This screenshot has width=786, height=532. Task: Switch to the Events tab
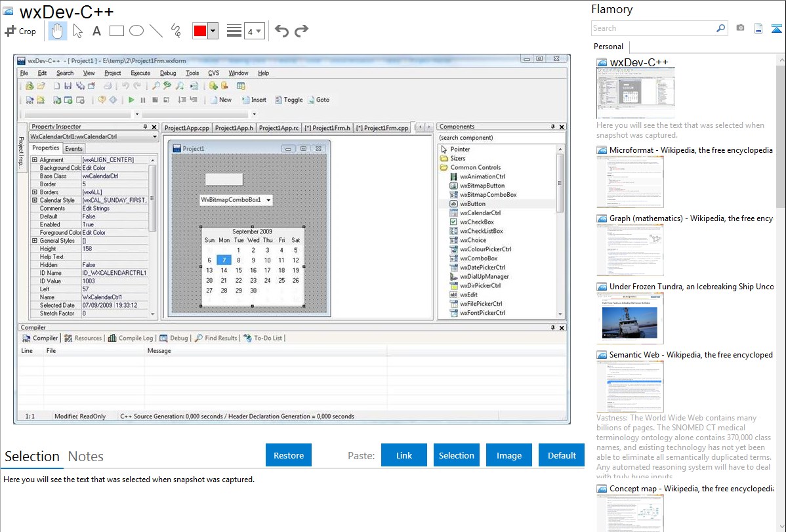[x=73, y=148]
